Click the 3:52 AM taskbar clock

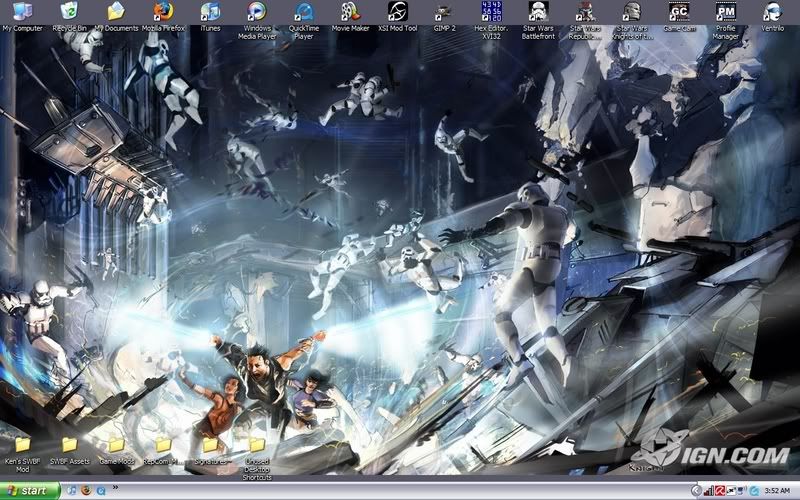coord(777,491)
